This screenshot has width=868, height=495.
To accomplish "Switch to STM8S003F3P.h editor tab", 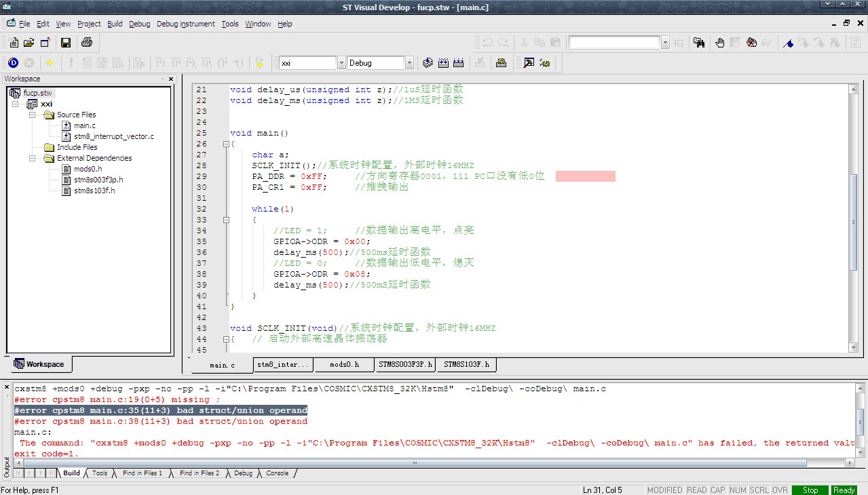I will (x=405, y=365).
